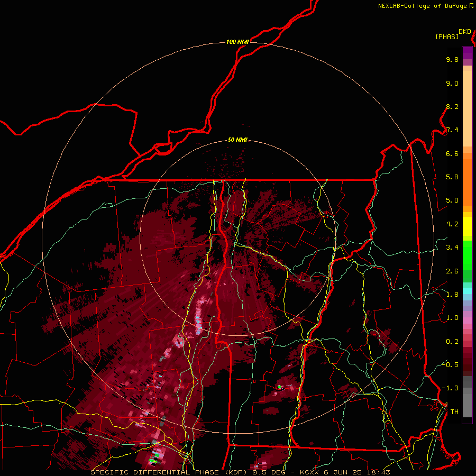Image resolution: width=476 pixels, height=476 pixels.
Task: Click the orange segment of the color bar
Action: [x=467, y=182]
